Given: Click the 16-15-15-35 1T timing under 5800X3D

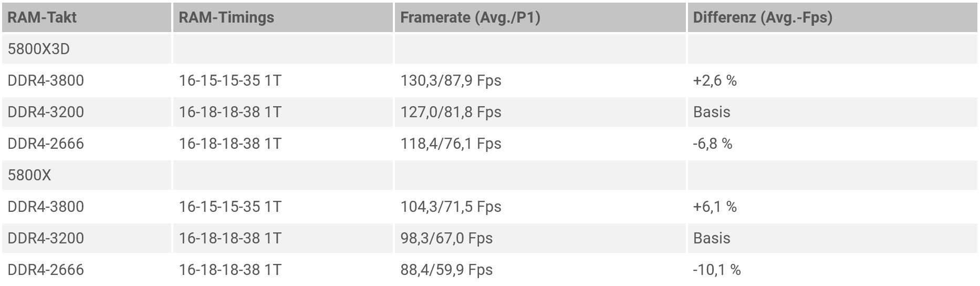Looking at the screenshot, I should (230, 80).
